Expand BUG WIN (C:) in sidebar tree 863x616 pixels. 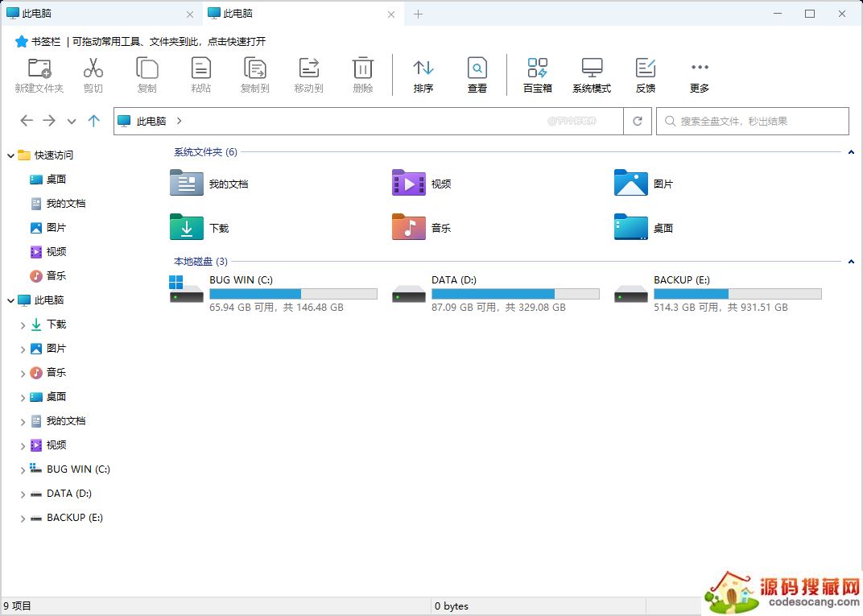coord(23,469)
